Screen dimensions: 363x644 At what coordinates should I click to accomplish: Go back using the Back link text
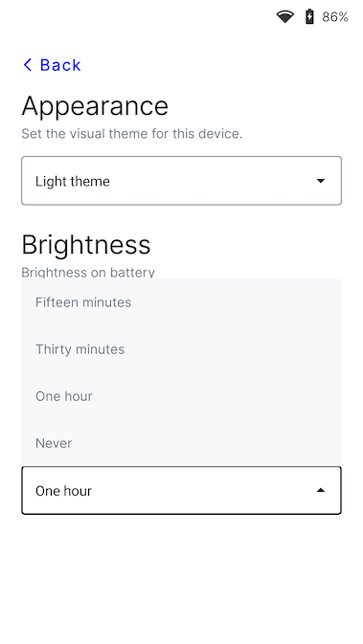pos(60,65)
